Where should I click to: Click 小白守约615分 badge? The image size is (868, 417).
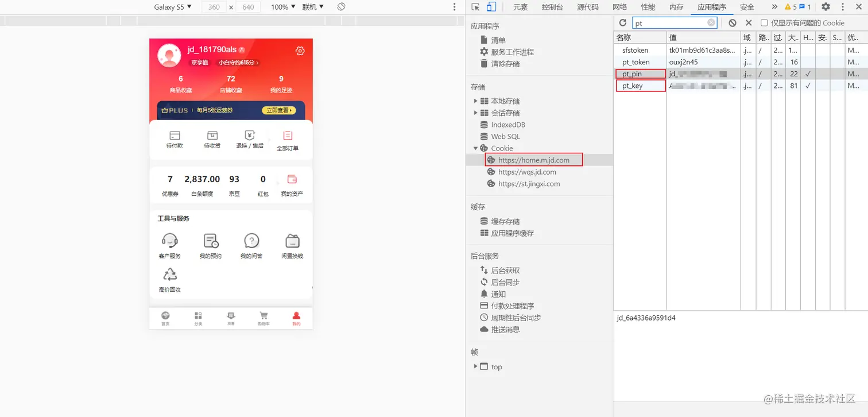pyautogui.click(x=238, y=63)
